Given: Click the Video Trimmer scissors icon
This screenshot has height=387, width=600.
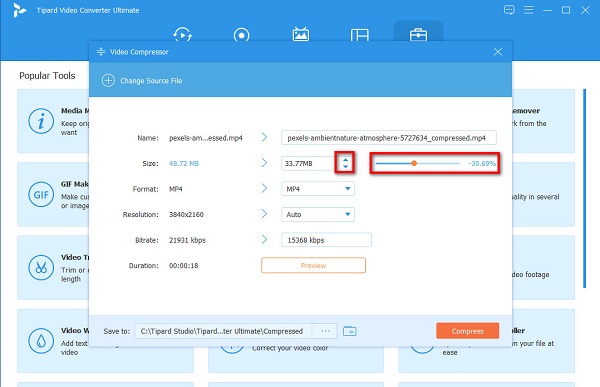Looking at the screenshot, I should pyautogui.click(x=41, y=268).
